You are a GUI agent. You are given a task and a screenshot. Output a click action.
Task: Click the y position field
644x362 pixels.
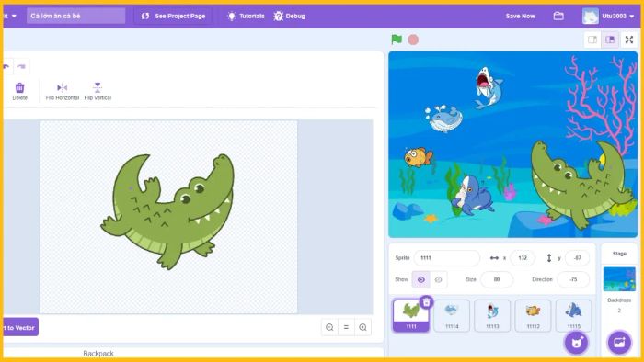[577, 258]
